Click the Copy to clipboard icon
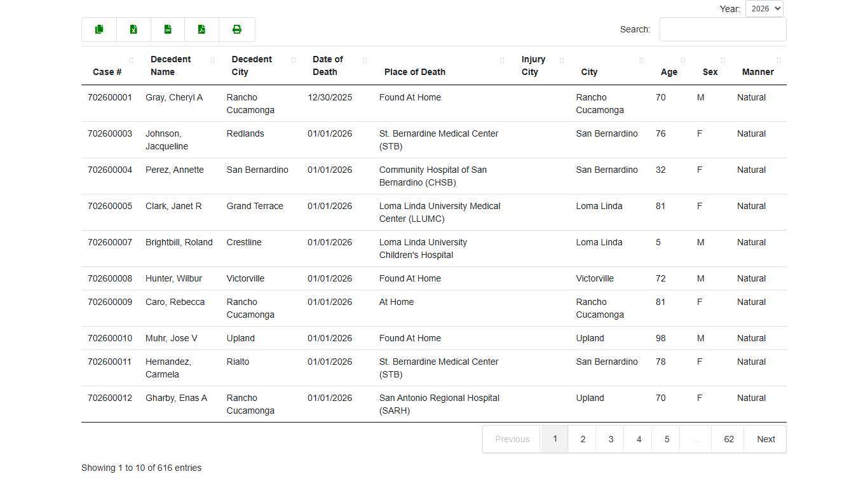Image resolution: width=868 pixels, height=488 pixels. (99, 29)
